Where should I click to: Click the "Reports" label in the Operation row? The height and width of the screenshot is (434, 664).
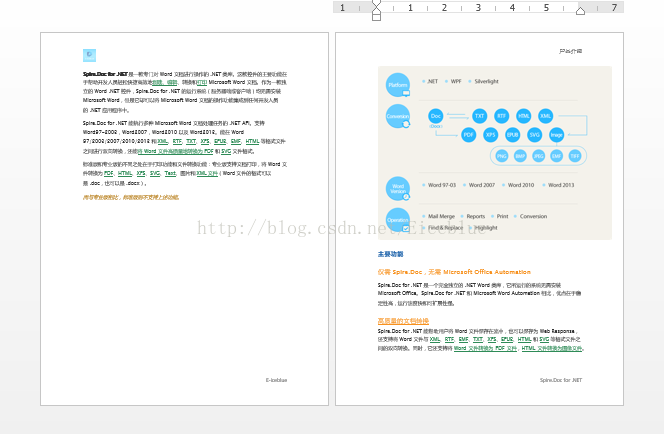[x=476, y=216]
